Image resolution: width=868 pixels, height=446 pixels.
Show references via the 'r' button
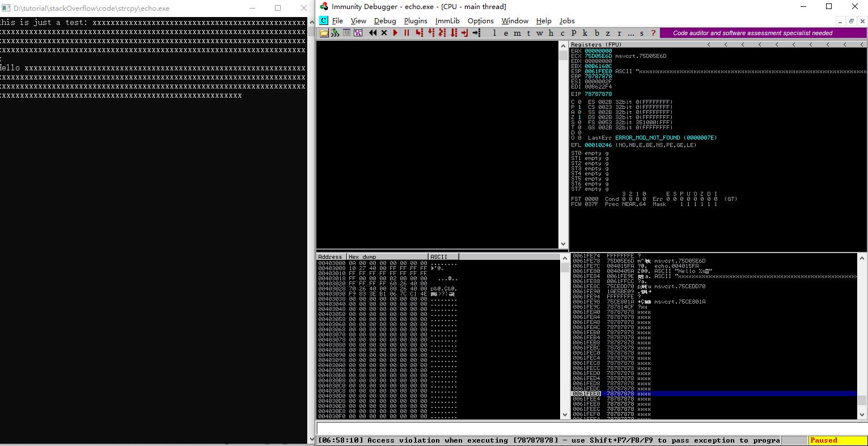[x=619, y=33]
